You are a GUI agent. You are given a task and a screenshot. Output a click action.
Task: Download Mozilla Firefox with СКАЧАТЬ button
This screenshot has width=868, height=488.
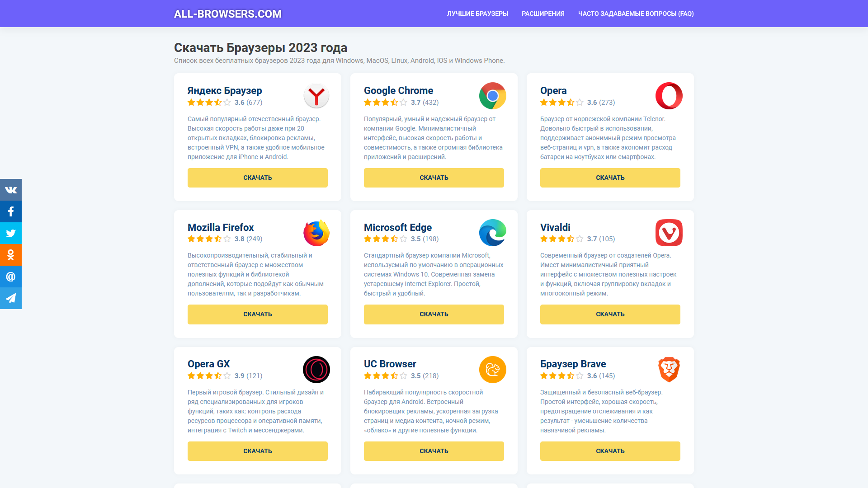258,314
